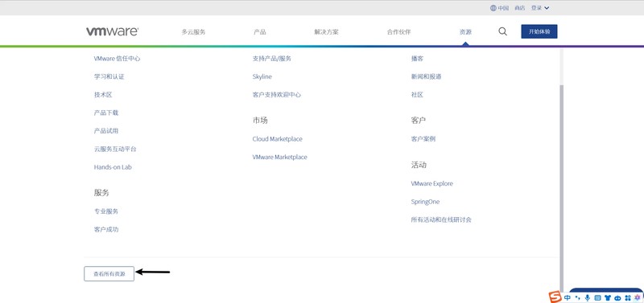Open SpringOne link

426,202
